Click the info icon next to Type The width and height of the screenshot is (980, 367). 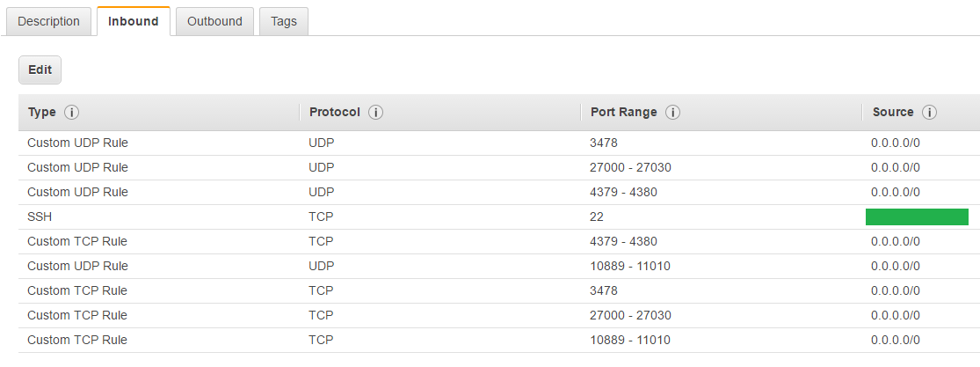coord(72,113)
